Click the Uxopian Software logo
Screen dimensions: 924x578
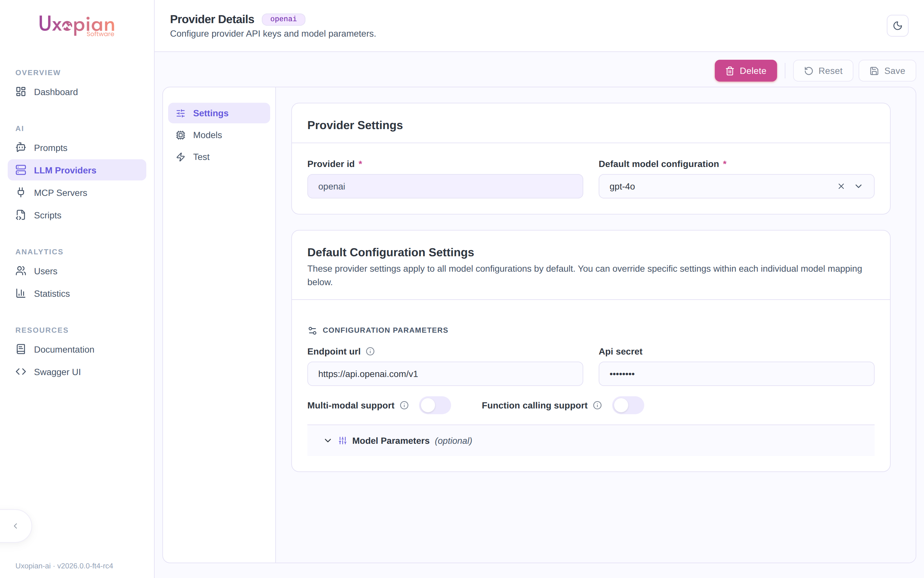point(77,26)
